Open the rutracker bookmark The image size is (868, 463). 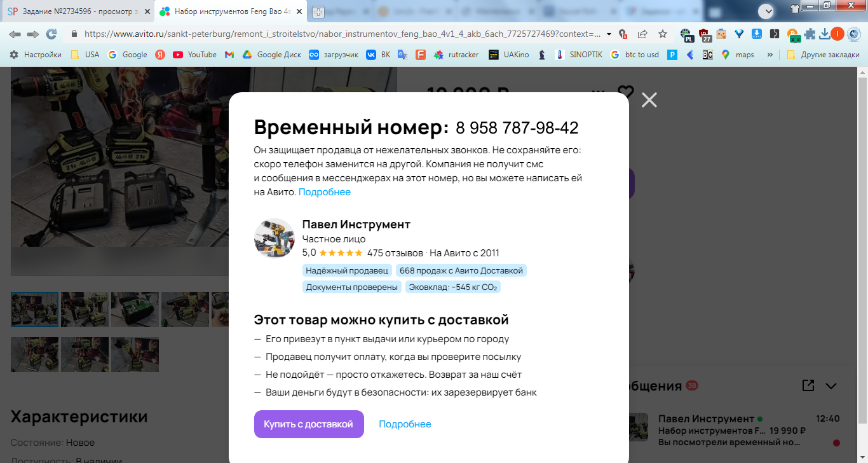[x=456, y=55]
